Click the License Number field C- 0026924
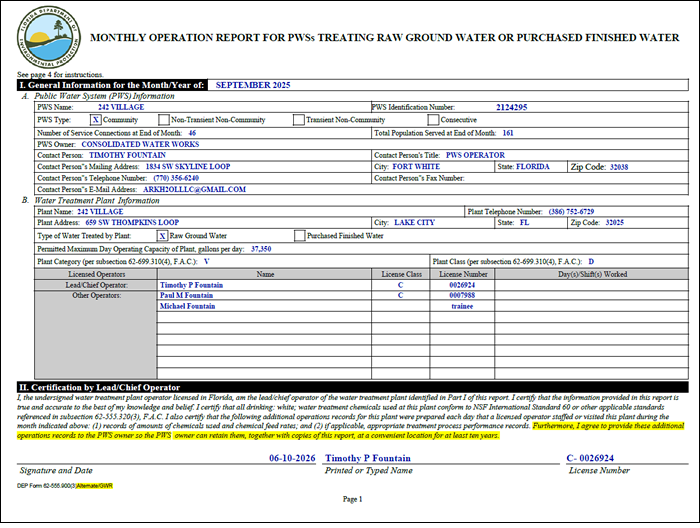This screenshot has height=528, width=700. 590,458
